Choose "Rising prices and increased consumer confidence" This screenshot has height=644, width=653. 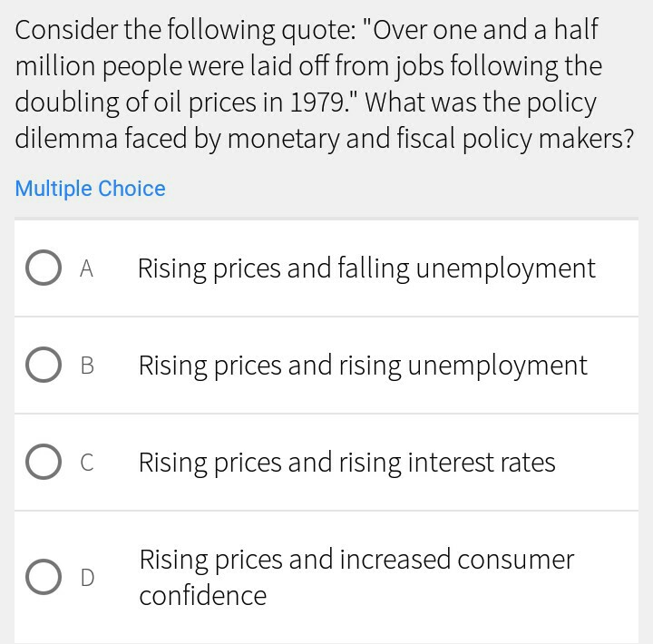click(x=356, y=577)
